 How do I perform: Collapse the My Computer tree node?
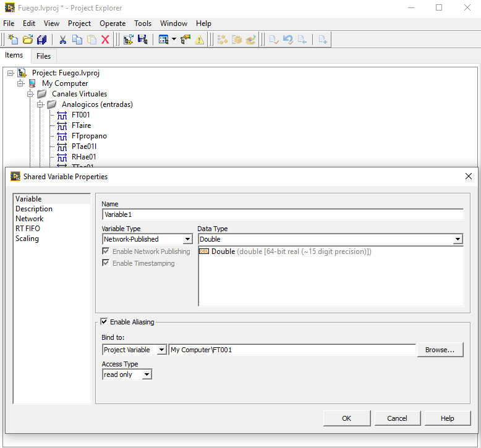(20, 83)
